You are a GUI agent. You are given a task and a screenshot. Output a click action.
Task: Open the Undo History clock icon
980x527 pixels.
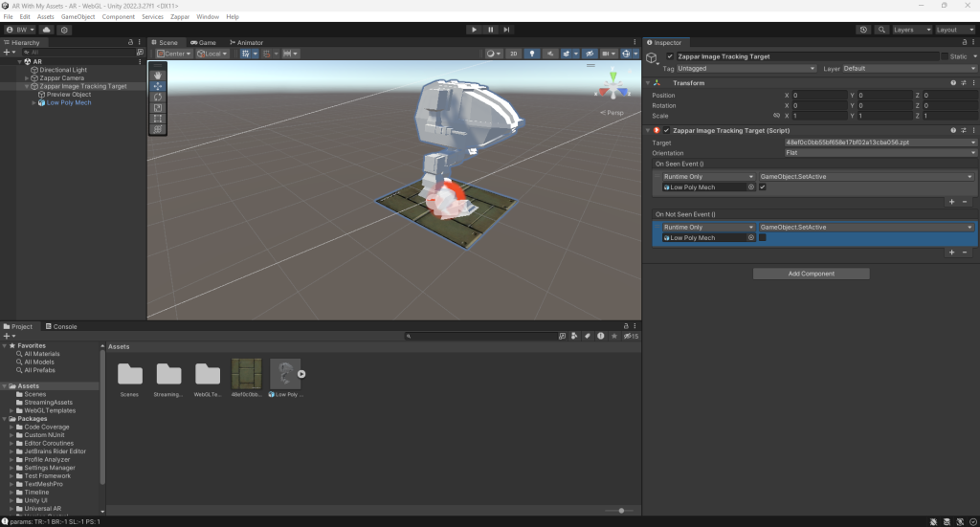864,30
